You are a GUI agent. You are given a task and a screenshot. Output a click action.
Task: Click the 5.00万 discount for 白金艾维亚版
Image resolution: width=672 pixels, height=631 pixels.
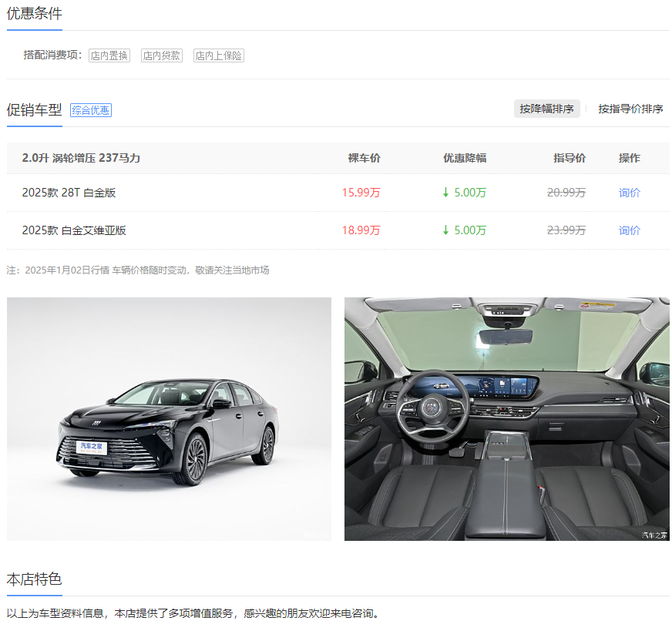click(x=465, y=230)
